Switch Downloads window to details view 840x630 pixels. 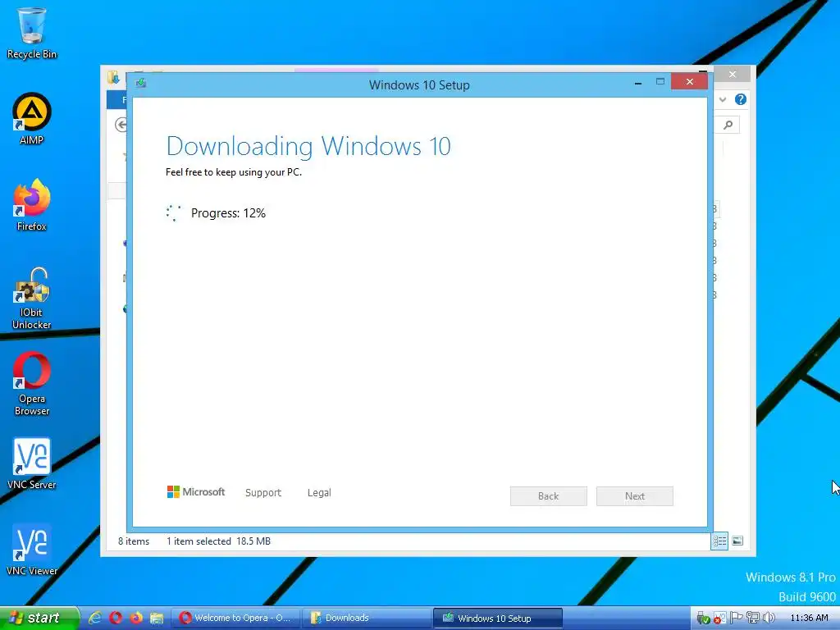(719, 541)
